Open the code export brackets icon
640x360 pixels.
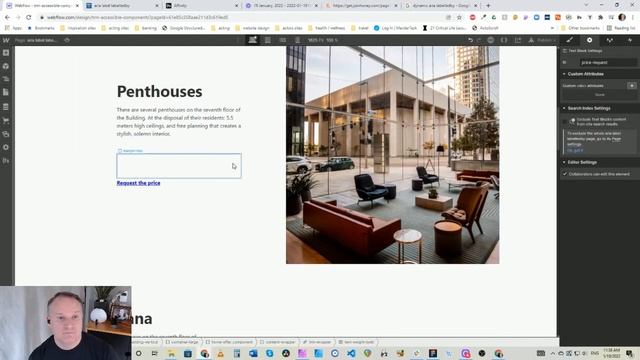click(504, 40)
